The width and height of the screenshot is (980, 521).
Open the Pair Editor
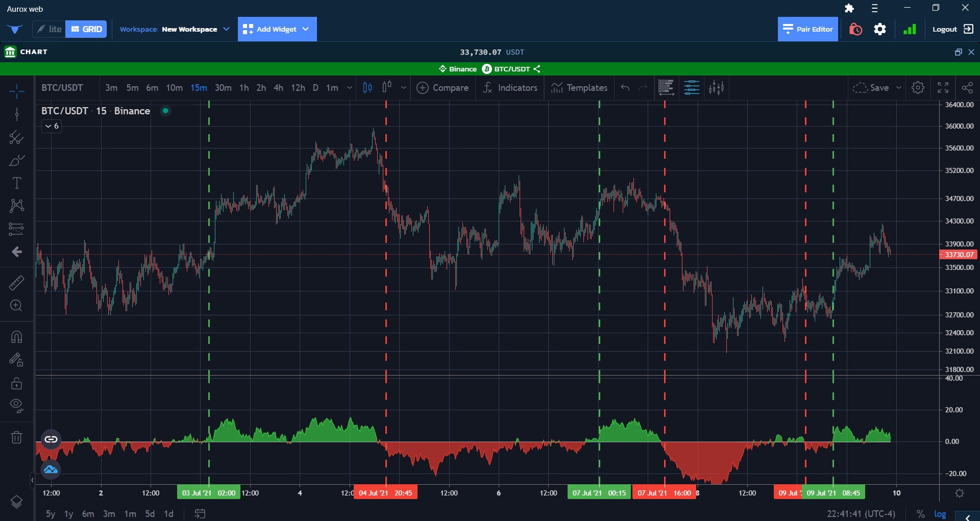807,29
